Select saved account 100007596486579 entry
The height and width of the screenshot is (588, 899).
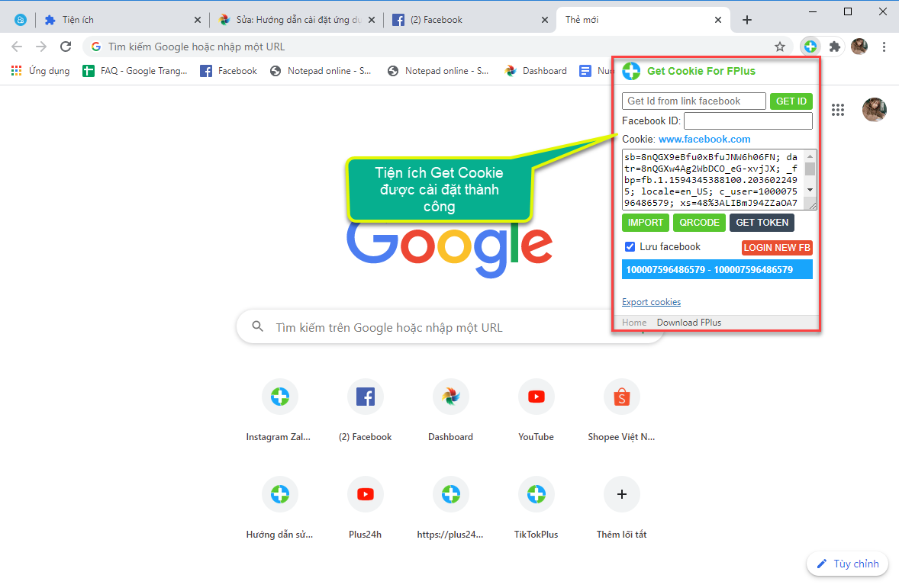point(717,269)
